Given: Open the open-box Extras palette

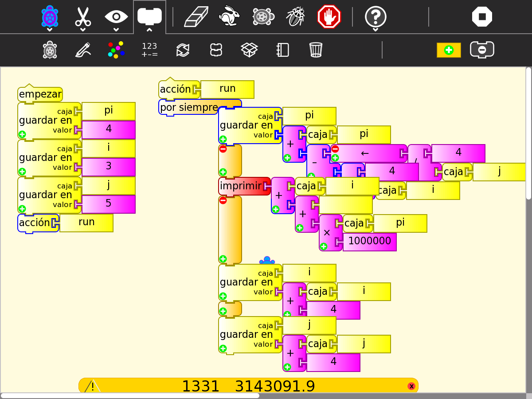Looking at the screenshot, I should click(x=249, y=50).
